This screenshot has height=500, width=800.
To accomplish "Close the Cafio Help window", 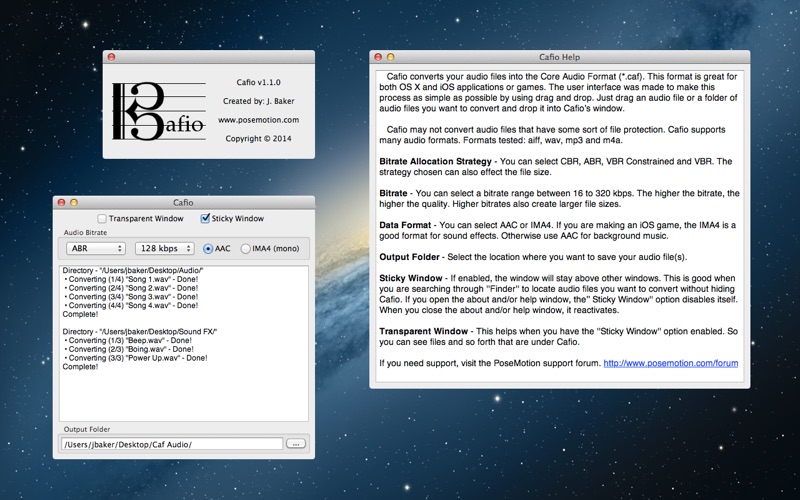I will [x=378, y=57].
